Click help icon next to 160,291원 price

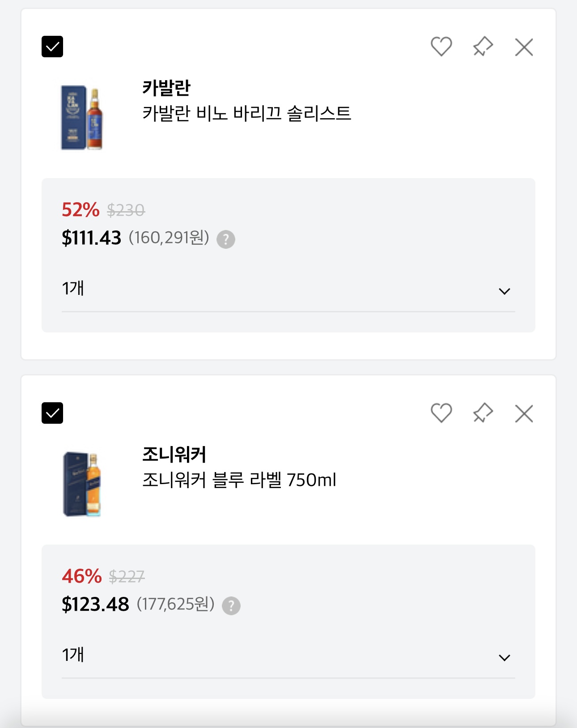click(x=226, y=239)
